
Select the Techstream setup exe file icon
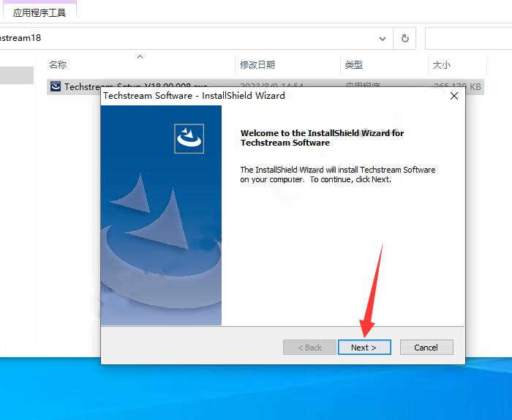click(x=56, y=86)
